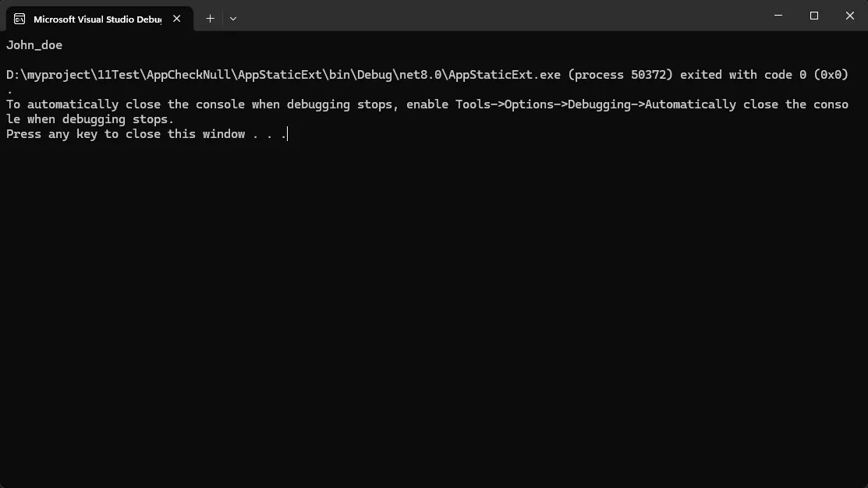This screenshot has height=488, width=868.
Task: Click the AppStaticExt.exe file name
Action: point(505,75)
